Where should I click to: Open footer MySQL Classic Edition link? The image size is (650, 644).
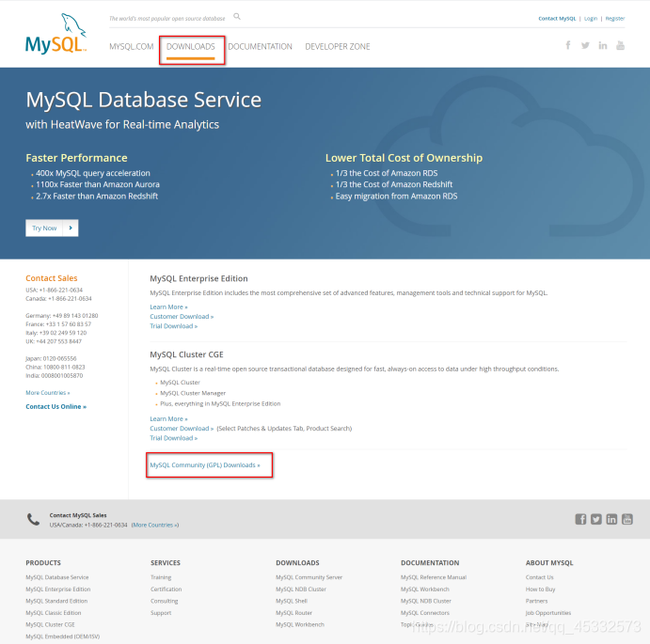[x=54, y=612]
